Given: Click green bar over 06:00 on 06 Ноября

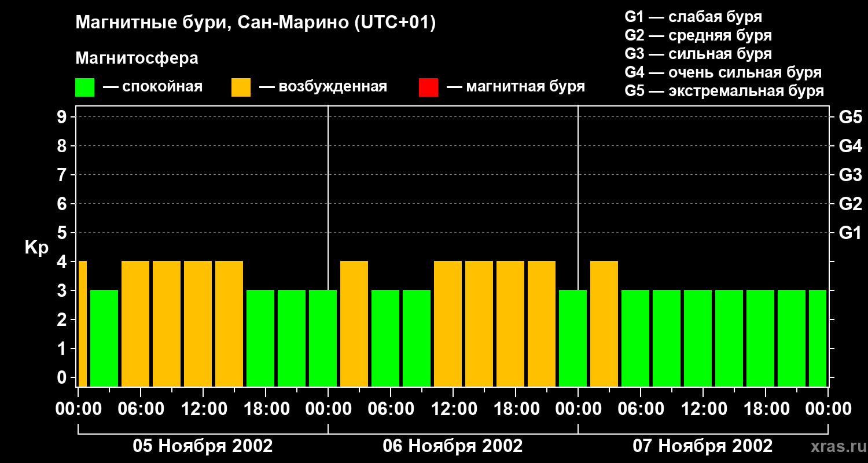Looking at the screenshot, I should click(385, 338).
